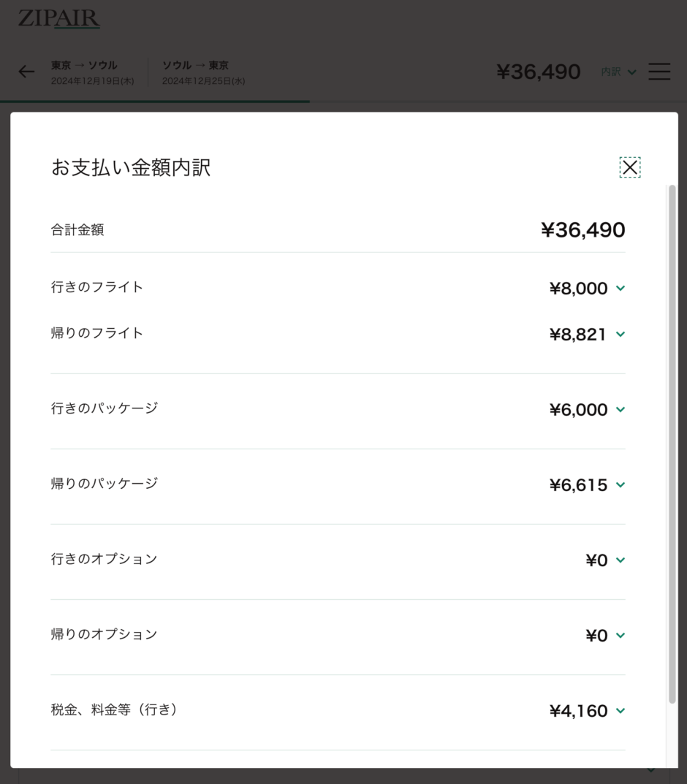
Task: Open the hamburger menu
Action: tap(658, 71)
